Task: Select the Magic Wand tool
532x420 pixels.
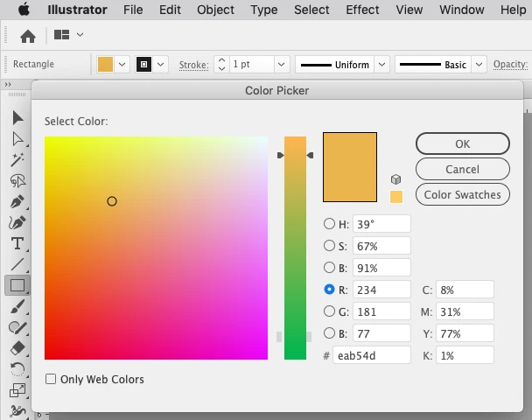Action: pos(17,160)
